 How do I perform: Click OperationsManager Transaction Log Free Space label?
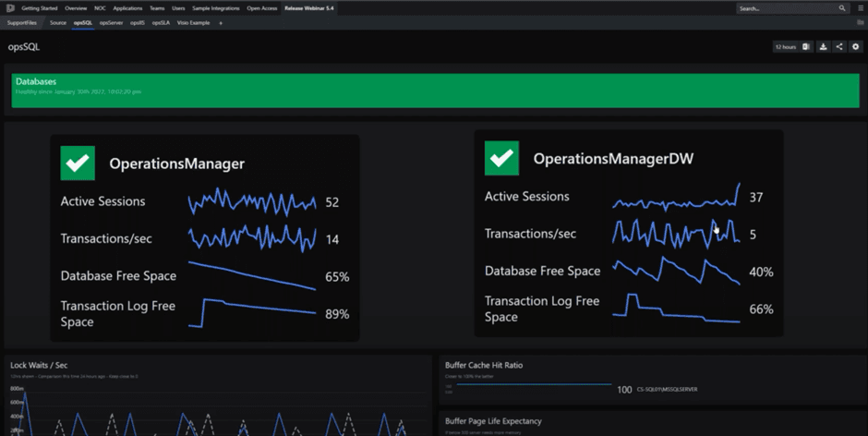tap(118, 313)
